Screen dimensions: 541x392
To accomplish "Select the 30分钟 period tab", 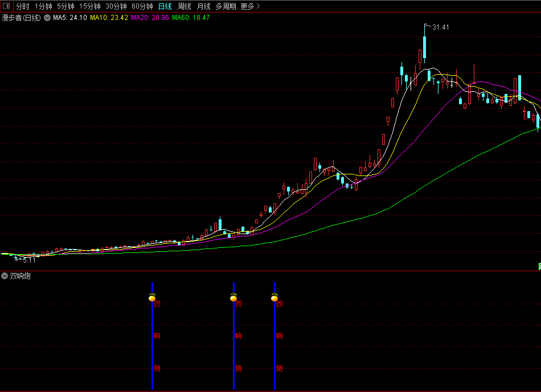I will click(116, 6).
